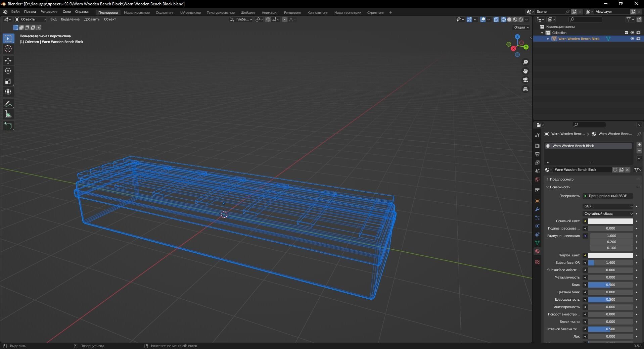Add a material slot with plus button
Screen dimensions: 644x349
[x=639, y=145]
